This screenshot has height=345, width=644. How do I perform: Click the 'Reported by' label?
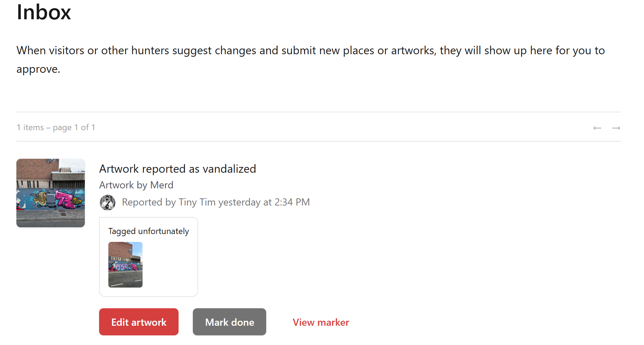tap(149, 202)
